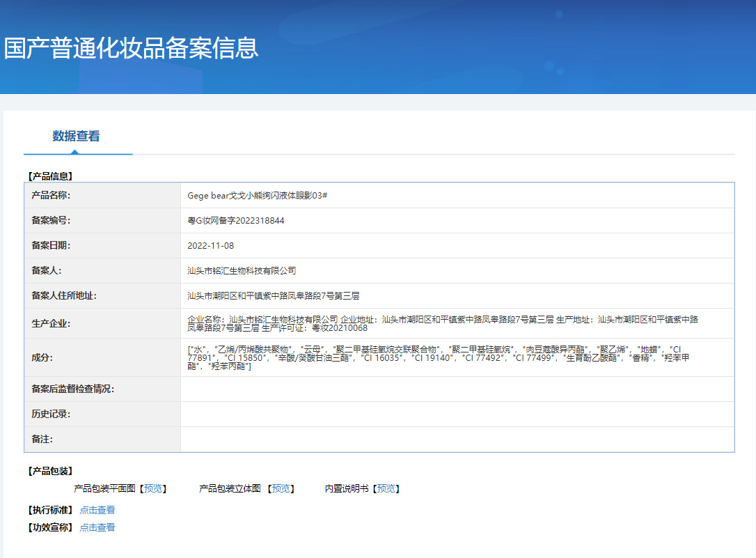Select the 产品信息 section heading
The height and width of the screenshot is (558, 756).
tap(50, 176)
